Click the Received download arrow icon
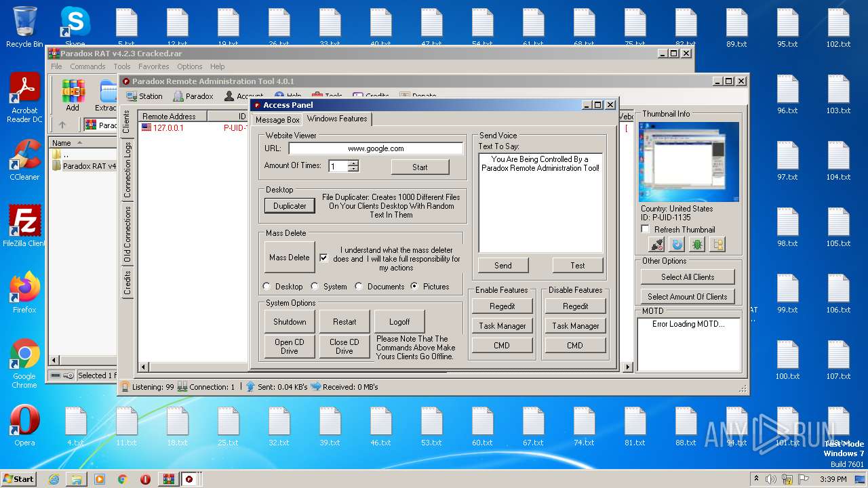 pyautogui.click(x=315, y=386)
